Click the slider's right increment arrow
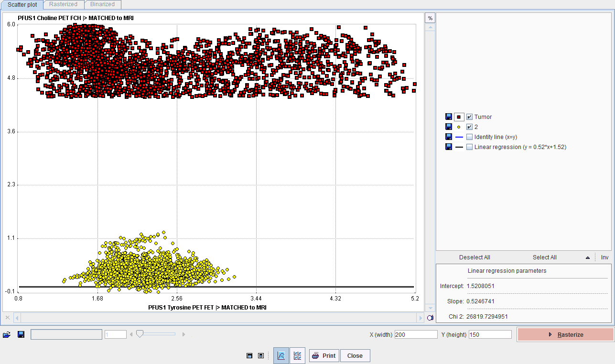This screenshot has height=364, width=615. [x=183, y=334]
